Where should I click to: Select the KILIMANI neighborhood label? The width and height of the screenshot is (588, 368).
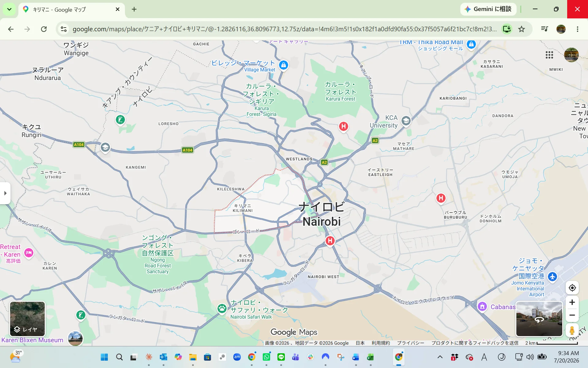[x=243, y=208]
